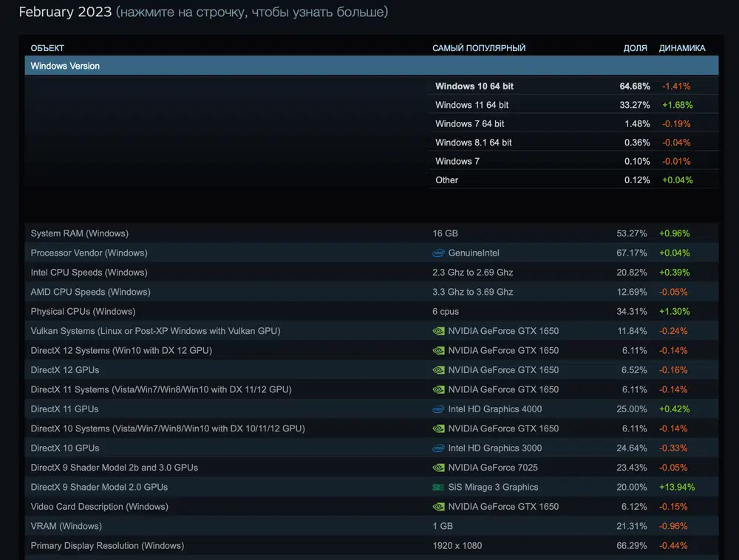Collapse the Windows Version section header

click(372, 66)
